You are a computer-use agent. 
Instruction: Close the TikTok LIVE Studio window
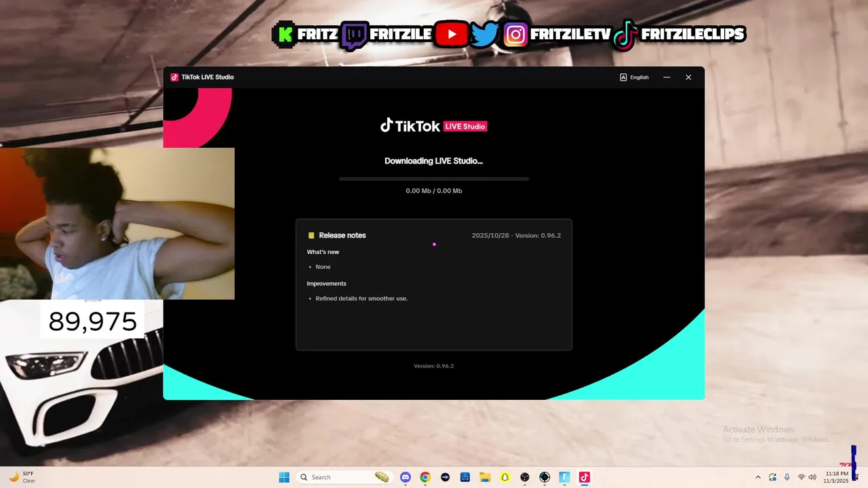coord(688,77)
